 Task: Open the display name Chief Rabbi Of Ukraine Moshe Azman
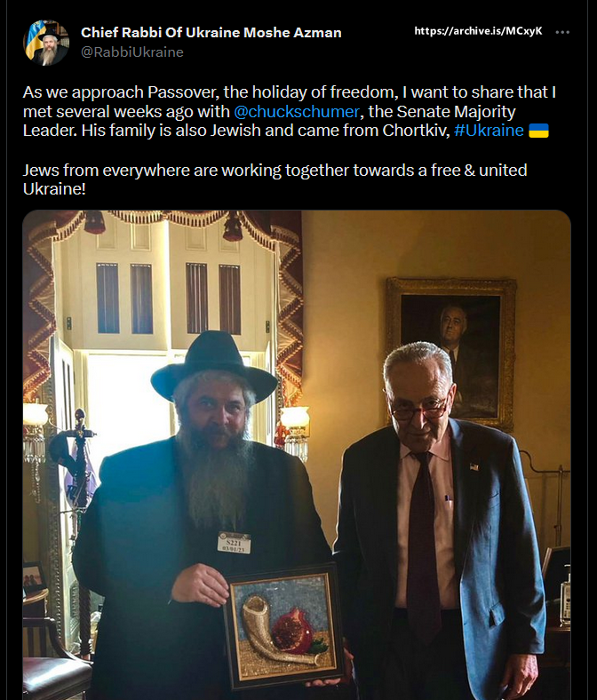[211, 33]
